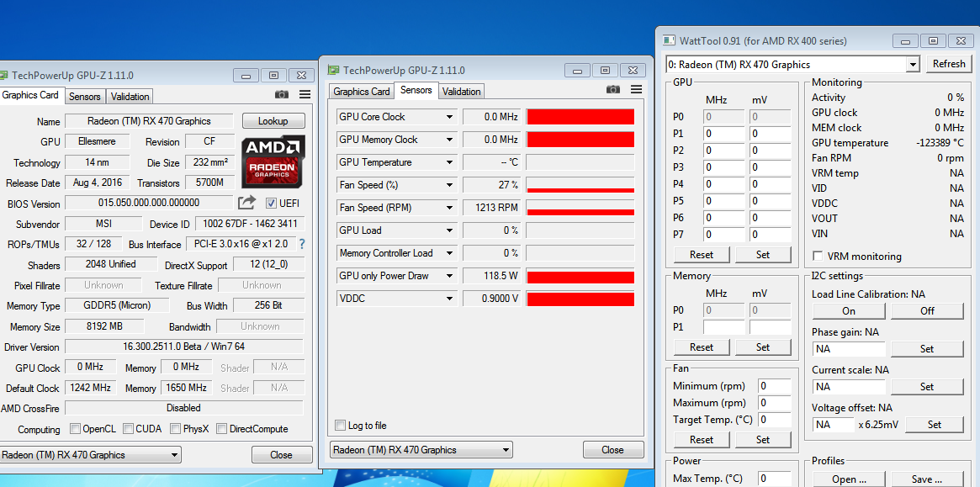Image resolution: width=980 pixels, height=487 pixels.
Task: Open the WattTool GPU device selector dropdown
Action: coord(914,65)
